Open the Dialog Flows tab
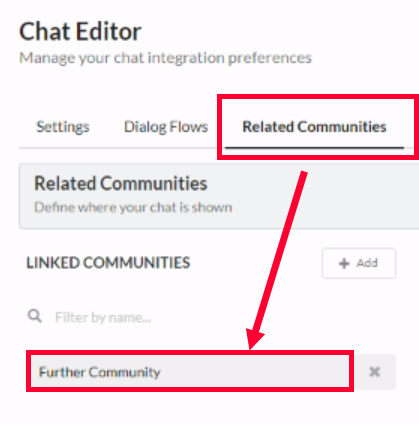419x424 pixels. coord(166,127)
